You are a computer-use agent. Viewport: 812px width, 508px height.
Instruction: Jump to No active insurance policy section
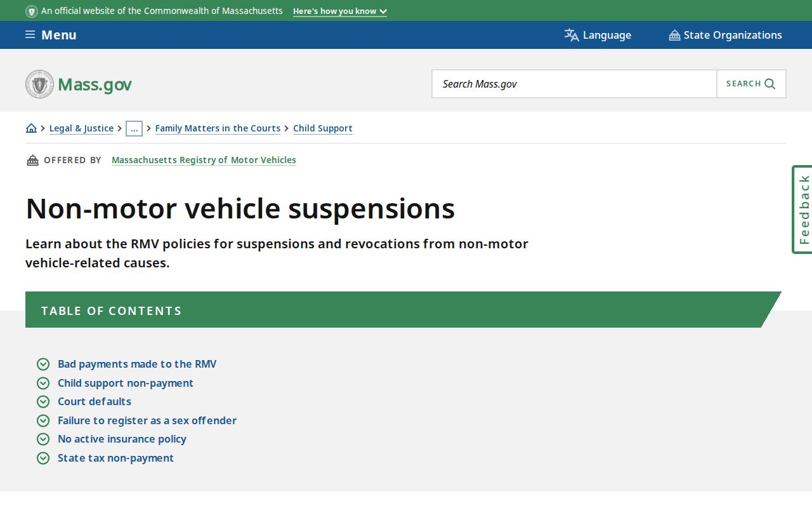point(122,439)
